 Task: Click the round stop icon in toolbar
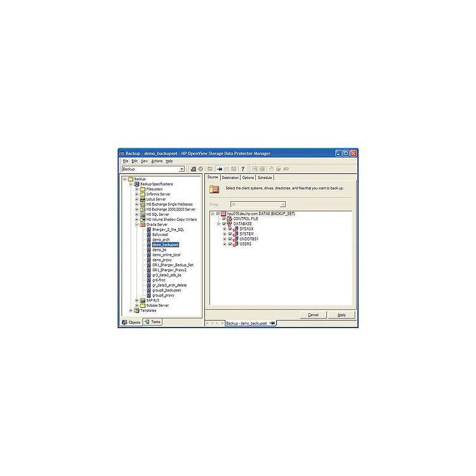(x=201, y=169)
